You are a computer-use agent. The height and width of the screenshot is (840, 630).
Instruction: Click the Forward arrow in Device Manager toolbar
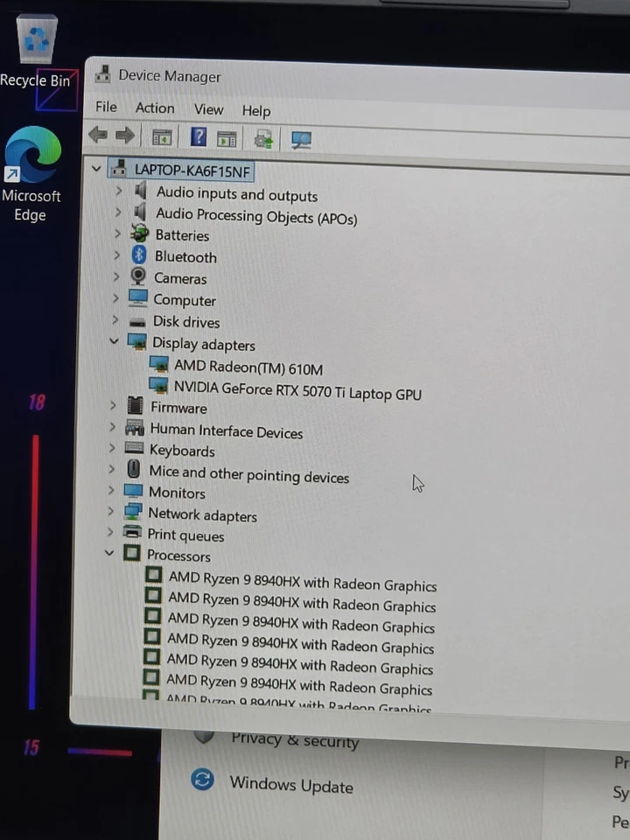tap(125, 135)
